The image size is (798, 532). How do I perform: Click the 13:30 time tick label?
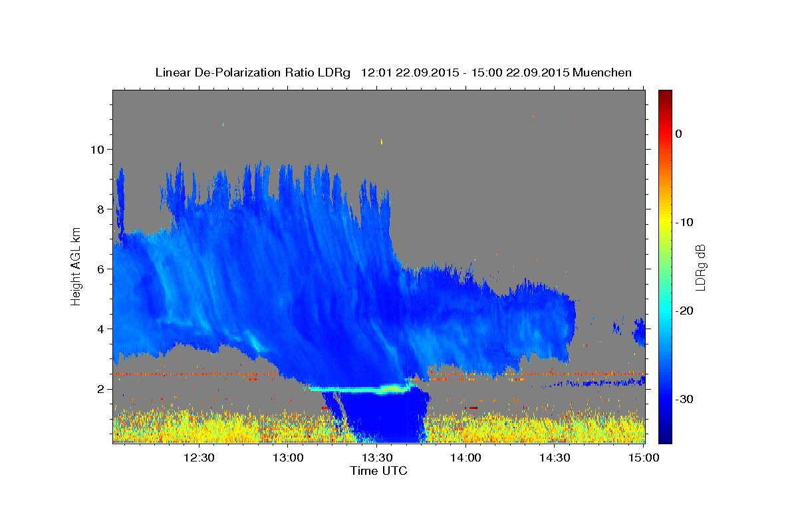coord(377,458)
